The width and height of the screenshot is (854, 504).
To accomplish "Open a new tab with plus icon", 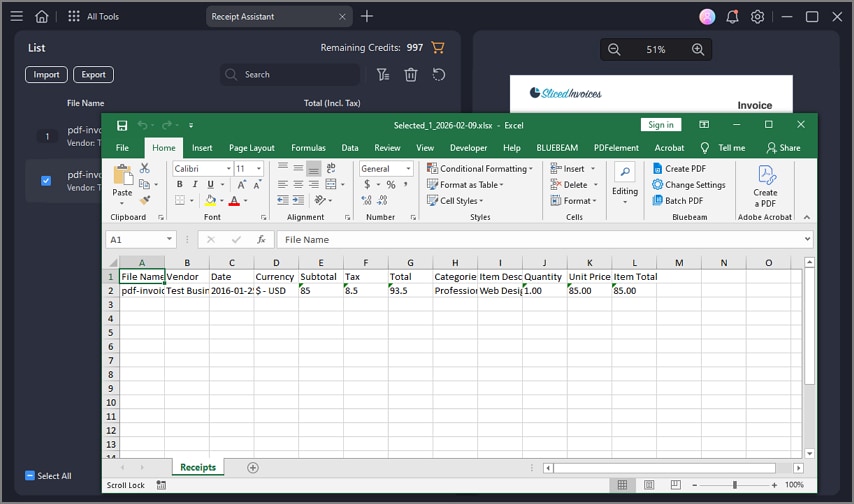I will (367, 16).
